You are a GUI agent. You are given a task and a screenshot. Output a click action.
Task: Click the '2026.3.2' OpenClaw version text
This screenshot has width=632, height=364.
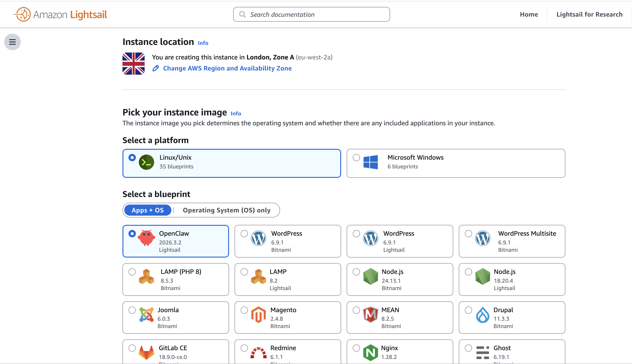click(x=170, y=243)
